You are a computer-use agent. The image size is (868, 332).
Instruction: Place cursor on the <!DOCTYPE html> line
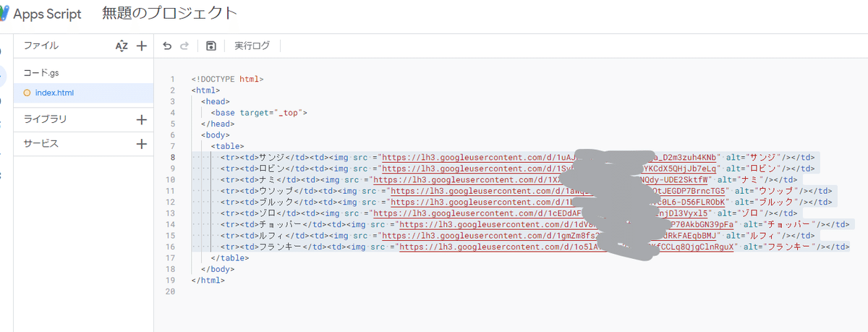pos(227,79)
